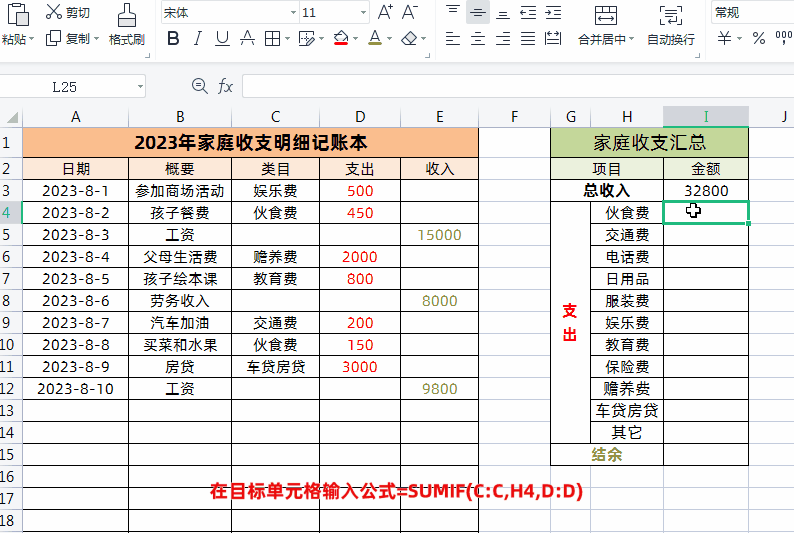Image resolution: width=794 pixels, height=533 pixels.
Task: Open the font size 11 dropdown
Action: pos(364,13)
